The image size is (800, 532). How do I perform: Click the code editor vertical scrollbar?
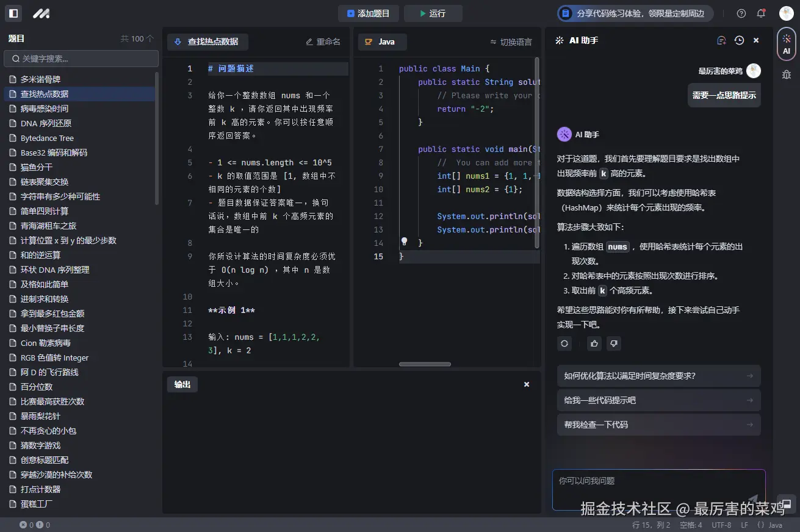pos(537,153)
